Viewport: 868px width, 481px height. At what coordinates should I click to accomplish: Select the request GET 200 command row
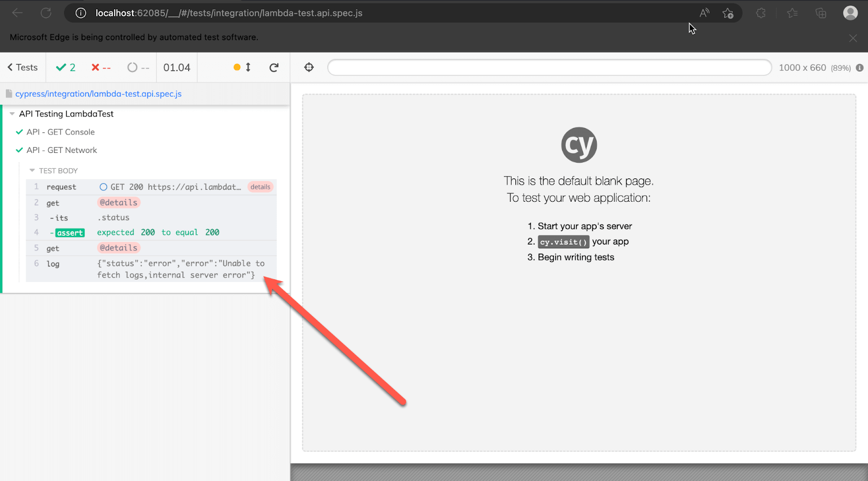tap(151, 187)
